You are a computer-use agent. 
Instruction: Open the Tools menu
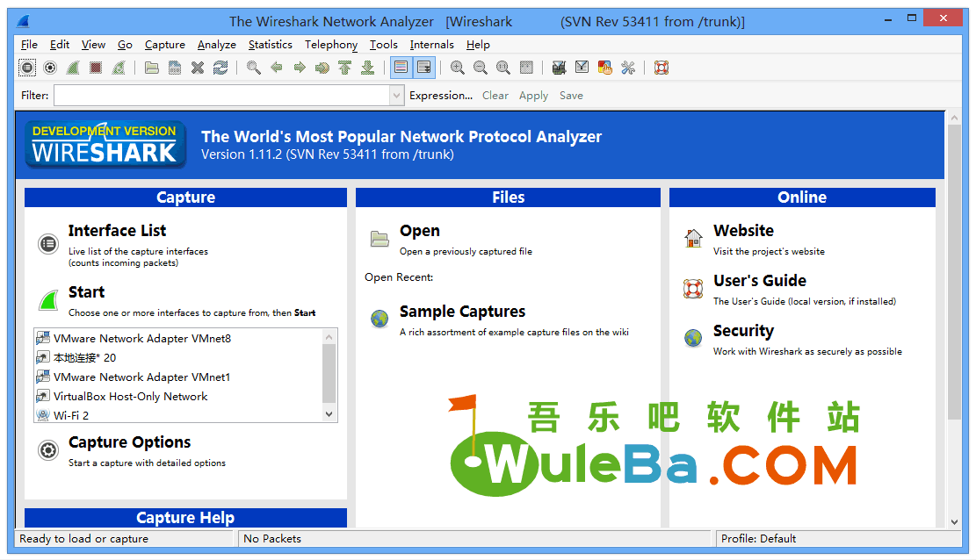coord(383,45)
